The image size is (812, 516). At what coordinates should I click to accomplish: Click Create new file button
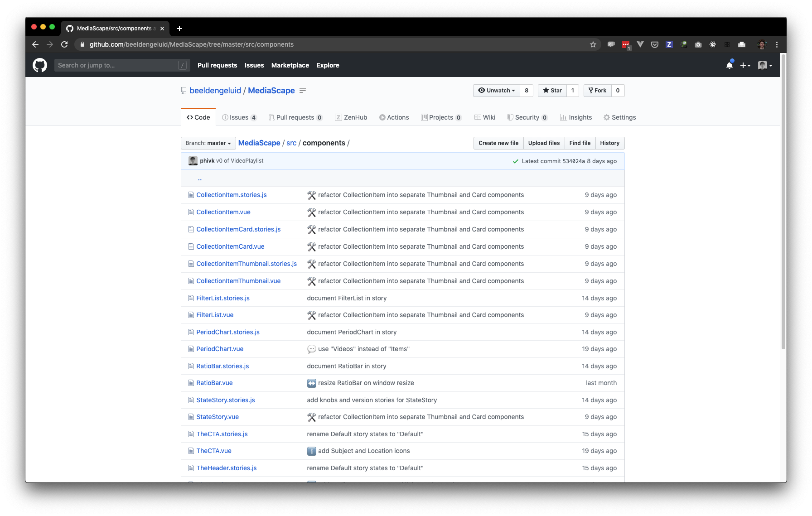498,143
